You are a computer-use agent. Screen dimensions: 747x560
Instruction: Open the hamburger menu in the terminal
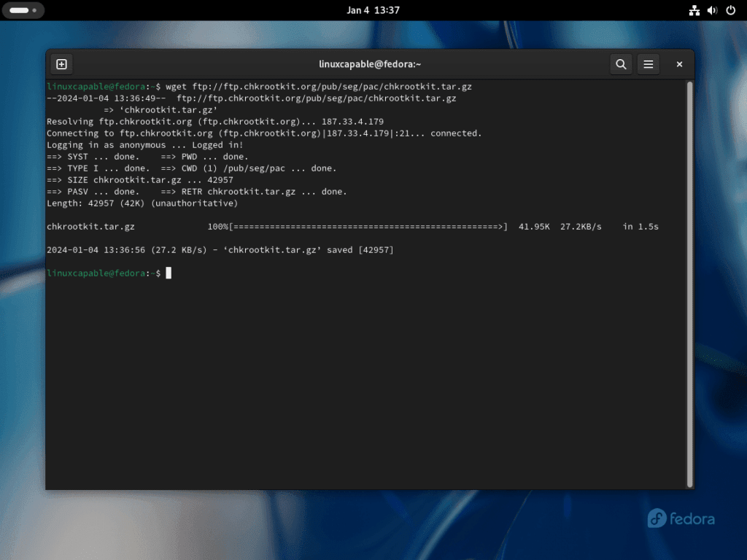(649, 64)
